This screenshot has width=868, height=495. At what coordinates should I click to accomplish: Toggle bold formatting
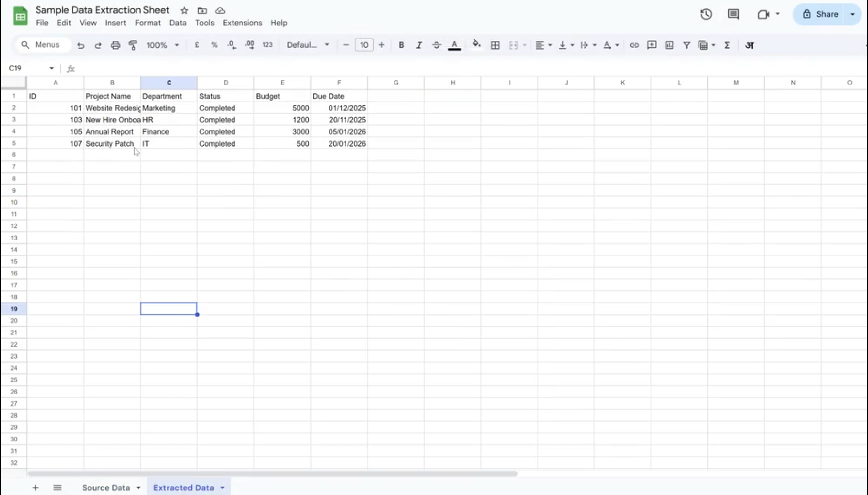click(401, 45)
